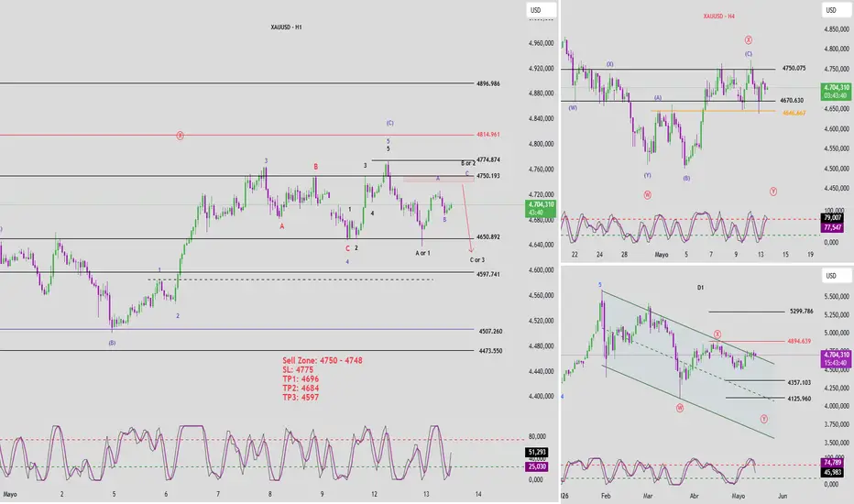Click the 4750.193 level label

click(488, 176)
